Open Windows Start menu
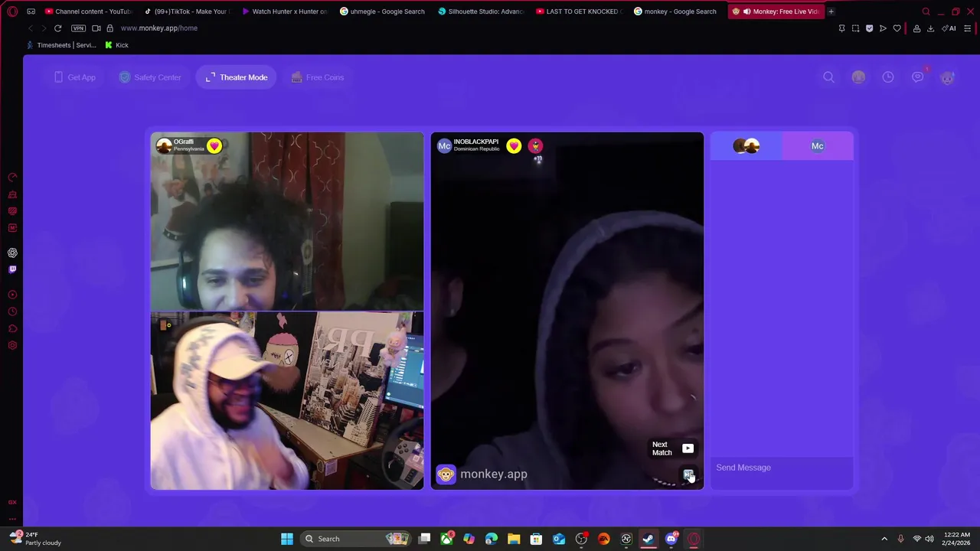 click(287, 539)
